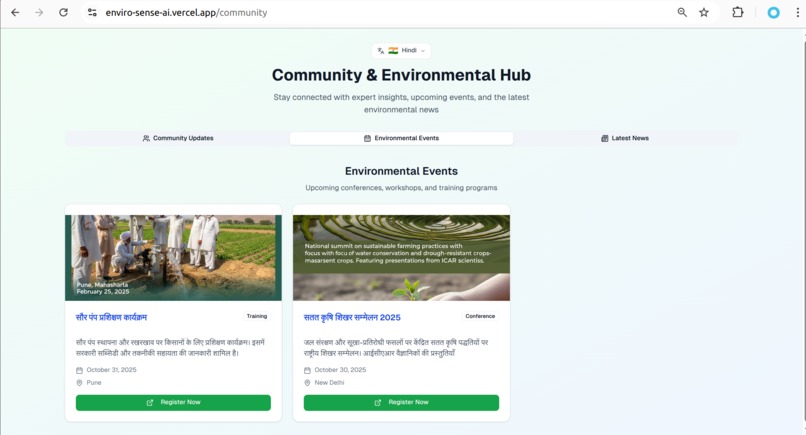Register Now for the Pune training event
806x435 pixels.
(x=173, y=403)
